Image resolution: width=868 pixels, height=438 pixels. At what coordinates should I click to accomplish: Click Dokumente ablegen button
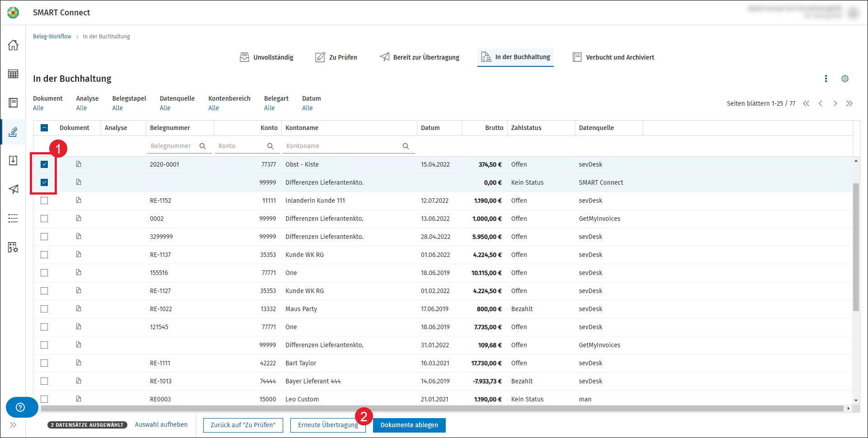(x=409, y=425)
